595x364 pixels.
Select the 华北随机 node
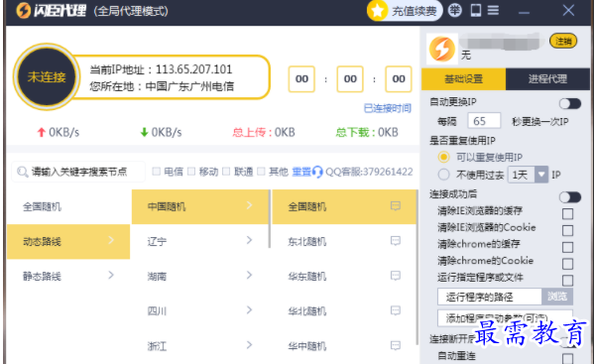click(344, 311)
